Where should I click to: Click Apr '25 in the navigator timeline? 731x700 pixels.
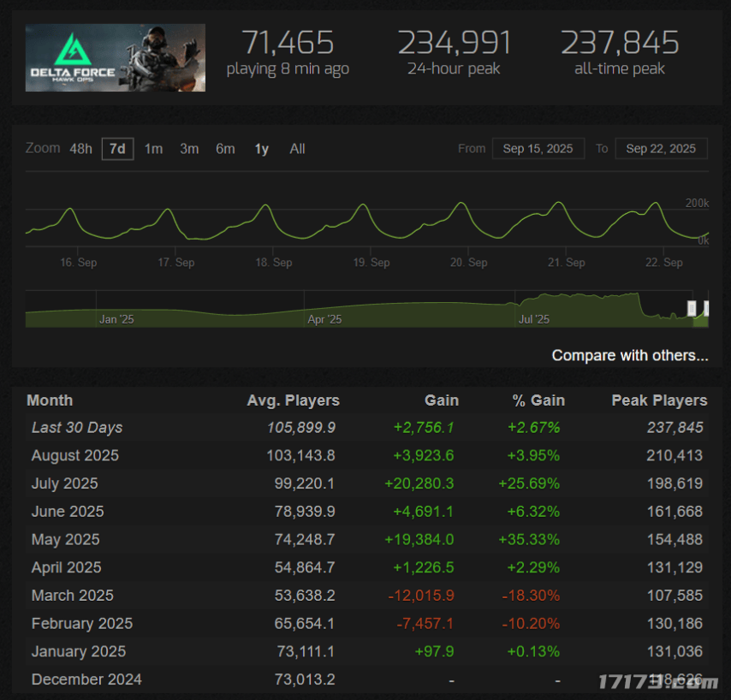point(324,319)
